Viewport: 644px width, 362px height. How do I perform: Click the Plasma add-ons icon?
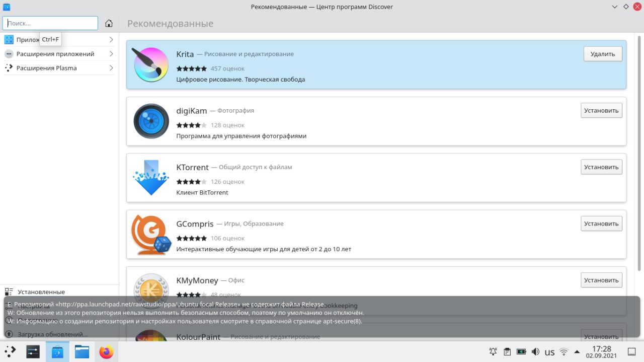pyautogui.click(x=9, y=68)
